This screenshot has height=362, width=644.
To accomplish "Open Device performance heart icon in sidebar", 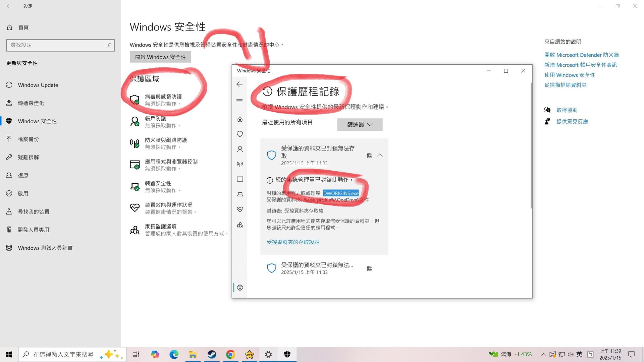I will point(240,209).
